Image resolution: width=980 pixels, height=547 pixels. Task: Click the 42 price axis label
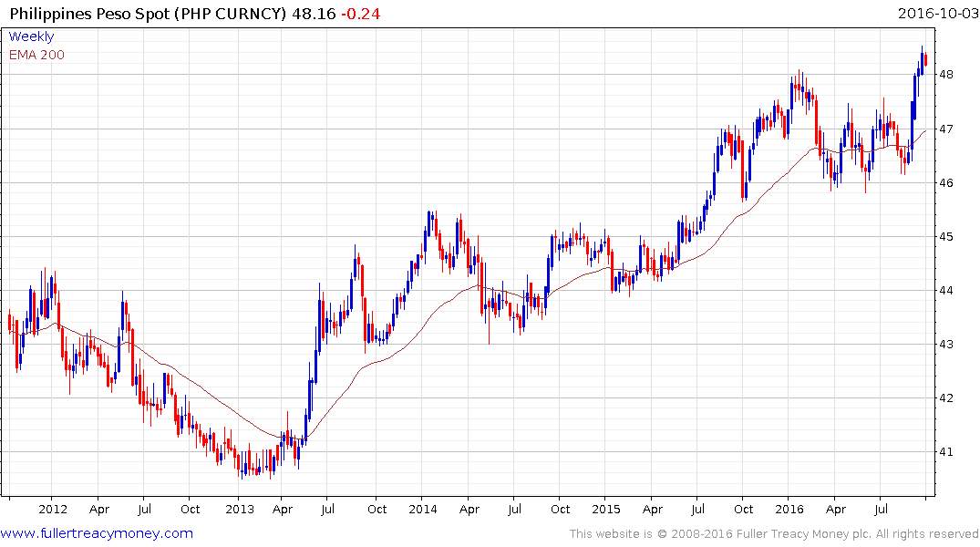945,397
